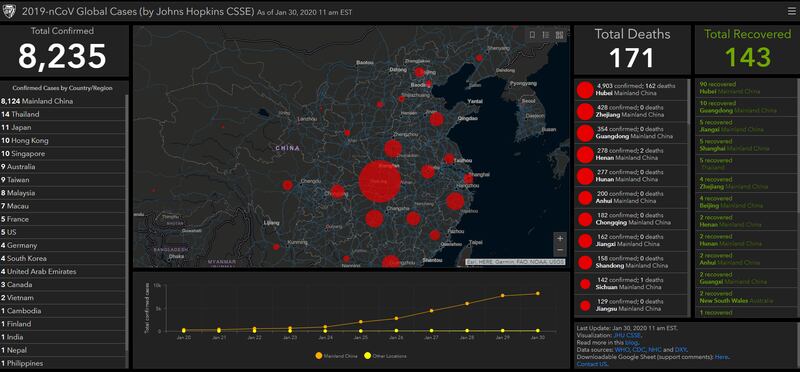The height and width of the screenshot is (372, 800).
Task: Open the basemap gallery grid icon
Action: pyautogui.click(x=559, y=35)
